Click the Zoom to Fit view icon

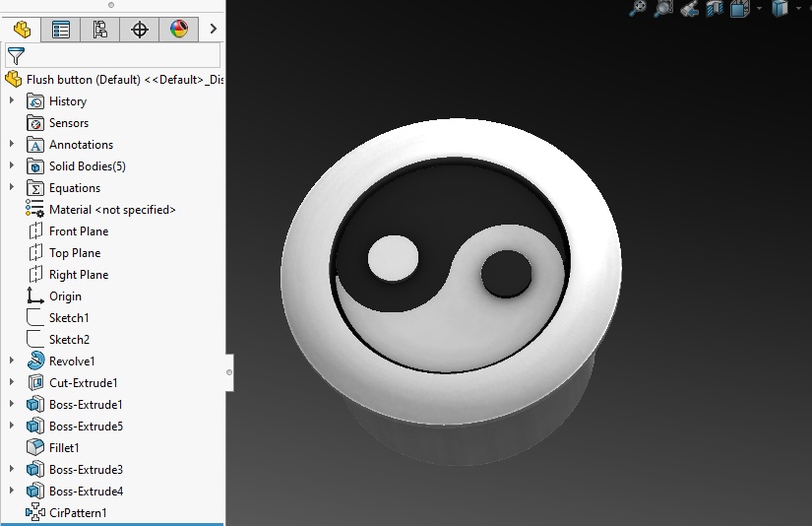[x=638, y=9]
